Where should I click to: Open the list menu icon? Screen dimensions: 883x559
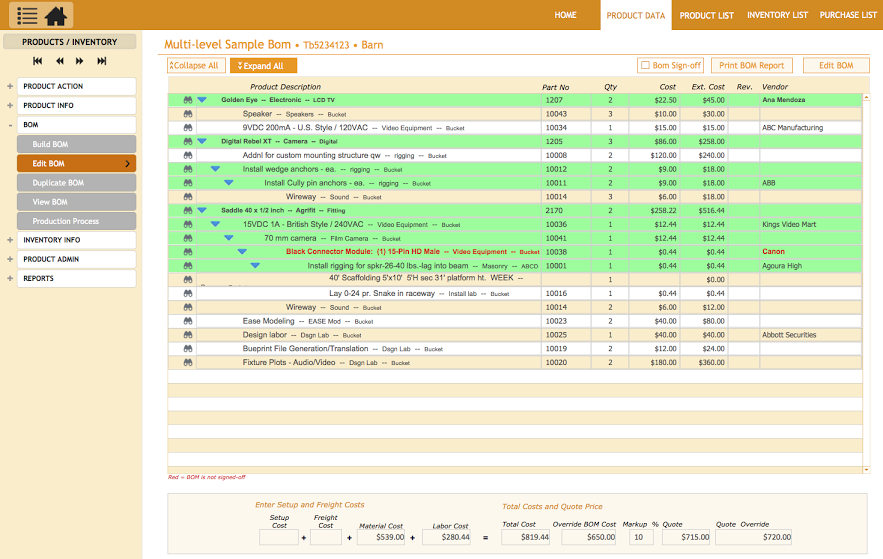click(x=27, y=16)
